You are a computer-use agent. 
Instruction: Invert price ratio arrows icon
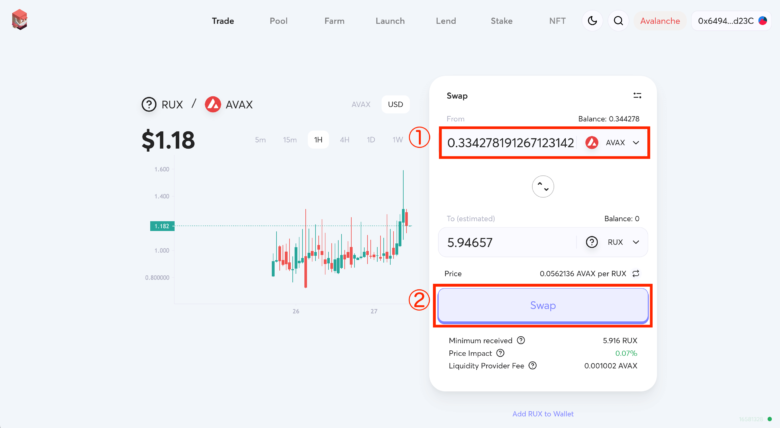pos(634,273)
